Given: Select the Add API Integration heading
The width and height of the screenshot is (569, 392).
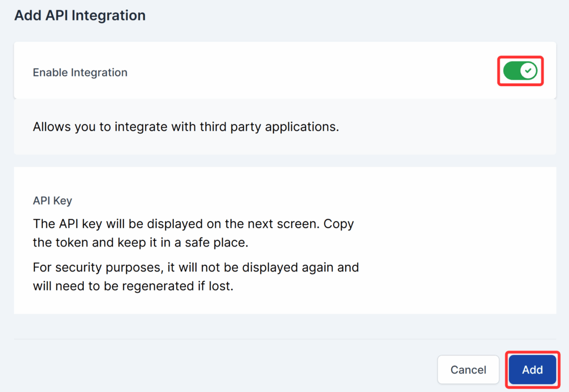Looking at the screenshot, I should pos(79,15).
